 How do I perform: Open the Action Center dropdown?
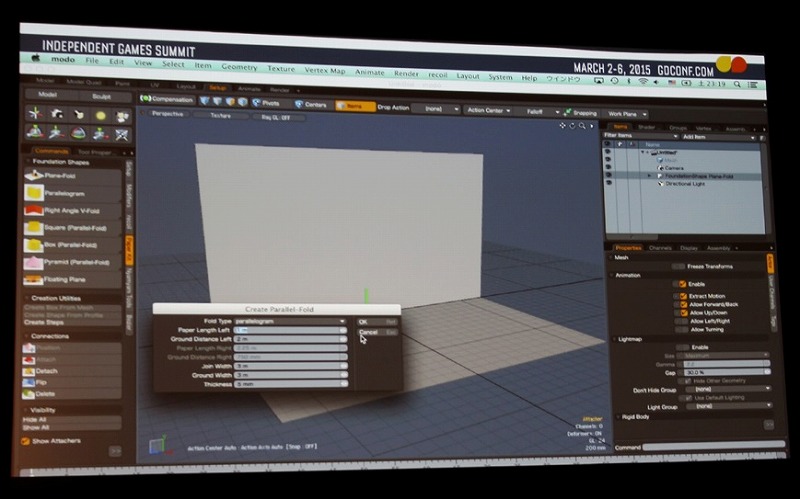tap(488, 110)
